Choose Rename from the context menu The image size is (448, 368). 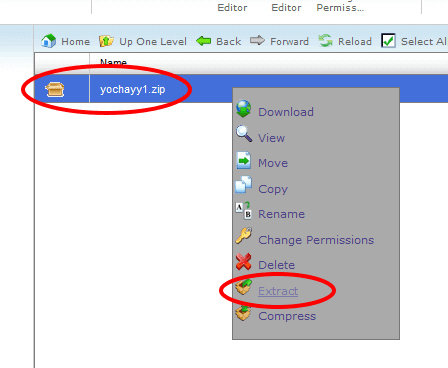click(x=282, y=214)
